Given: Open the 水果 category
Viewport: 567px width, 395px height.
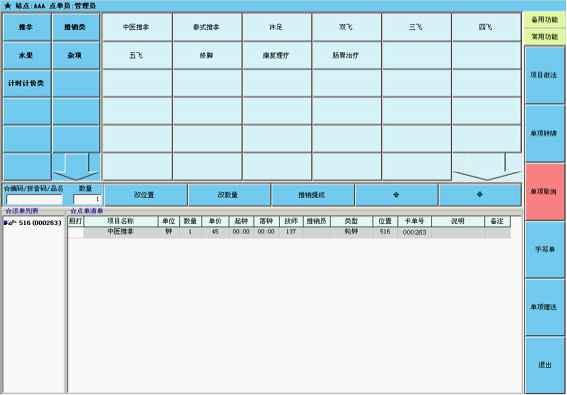Looking at the screenshot, I should pyautogui.click(x=27, y=55).
